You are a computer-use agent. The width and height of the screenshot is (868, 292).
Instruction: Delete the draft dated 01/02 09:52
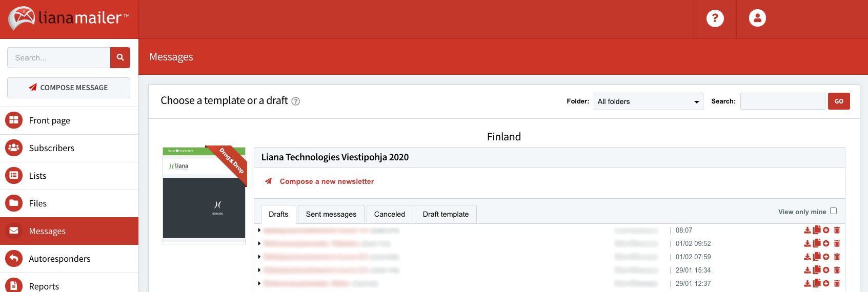coord(837,243)
